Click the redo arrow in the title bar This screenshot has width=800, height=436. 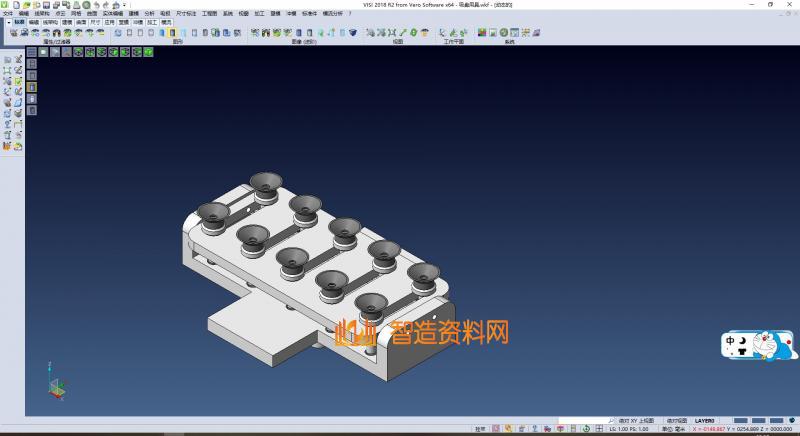[106, 5]
